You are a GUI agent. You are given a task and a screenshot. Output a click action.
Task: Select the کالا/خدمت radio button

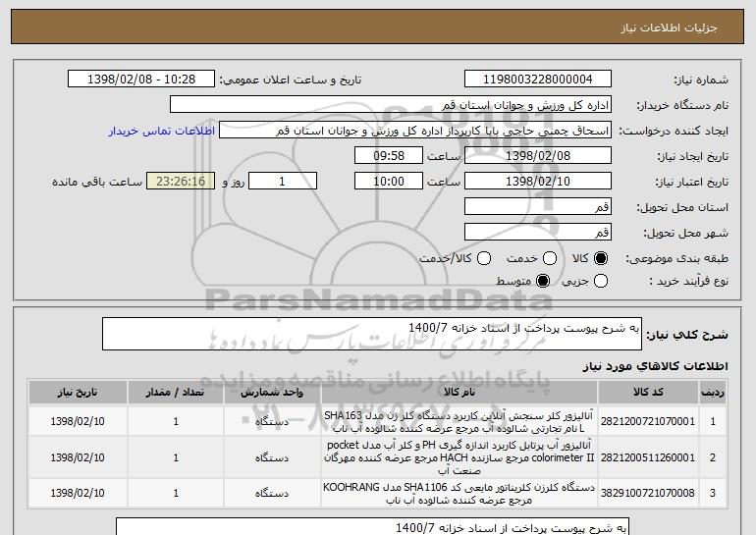coord(484,258)
